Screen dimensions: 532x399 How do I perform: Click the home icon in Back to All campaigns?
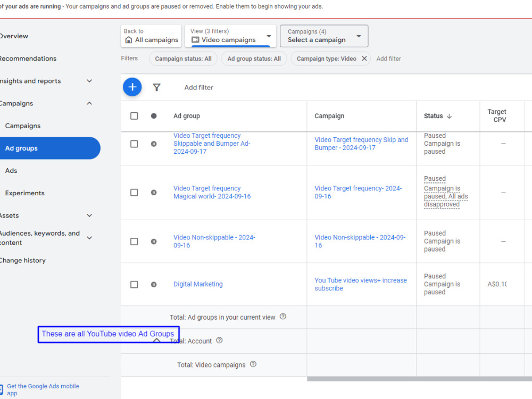[x=129, y=40]
